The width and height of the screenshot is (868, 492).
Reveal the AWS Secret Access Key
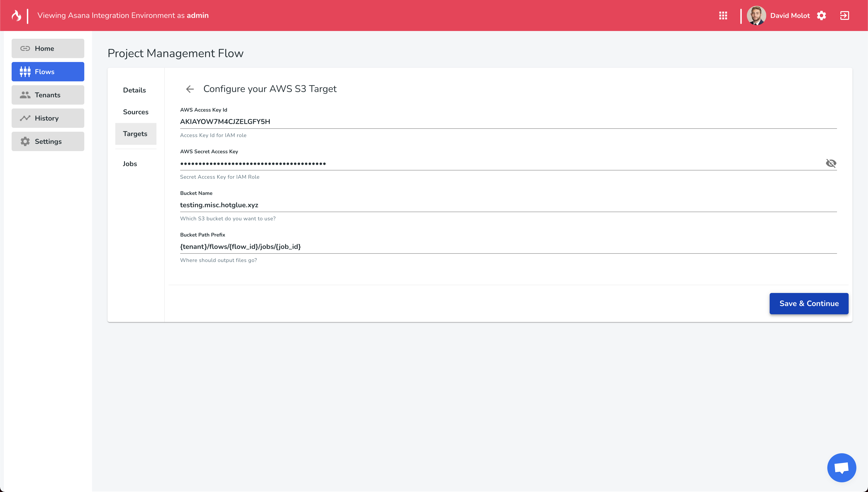coord(831,163)
